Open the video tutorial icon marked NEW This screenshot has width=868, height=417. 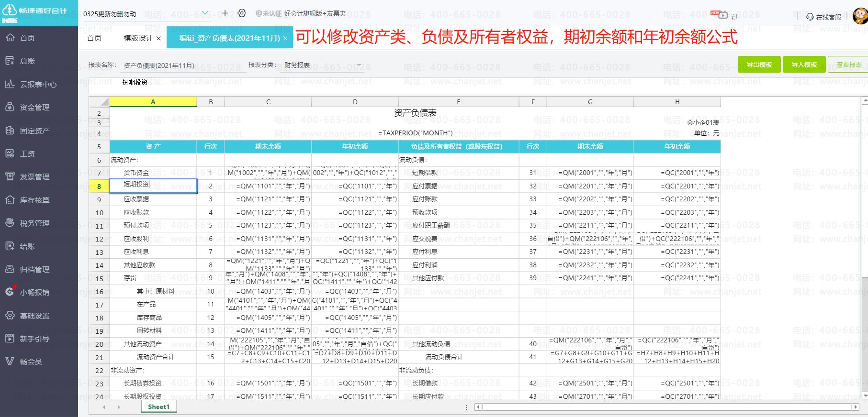[x=722, y=15]
